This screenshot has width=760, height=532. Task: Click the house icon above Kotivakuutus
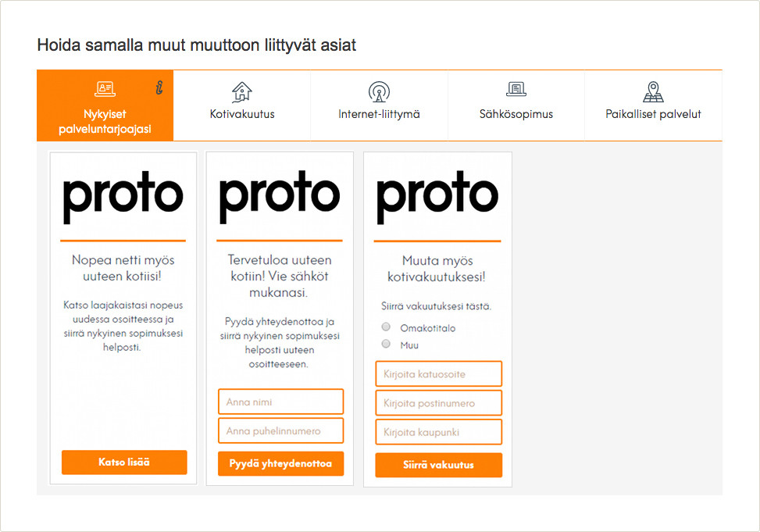242,91
